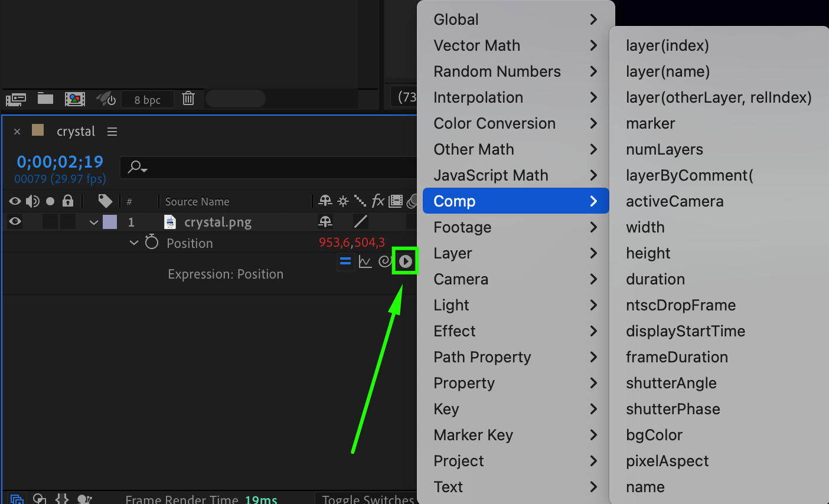Click the expression language menu play icon
Image resolution: width=829 pixels, height=504 pixels.
point(405,261)
